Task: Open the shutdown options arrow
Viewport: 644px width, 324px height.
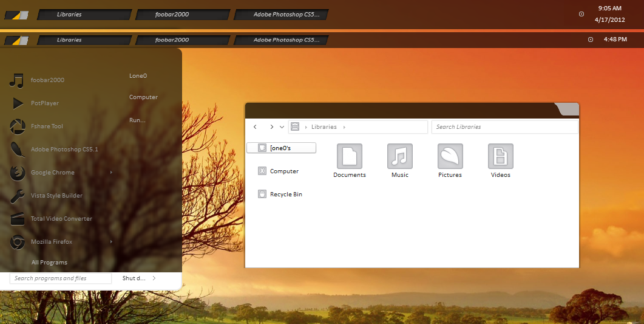Action: [x=154, y=278]
